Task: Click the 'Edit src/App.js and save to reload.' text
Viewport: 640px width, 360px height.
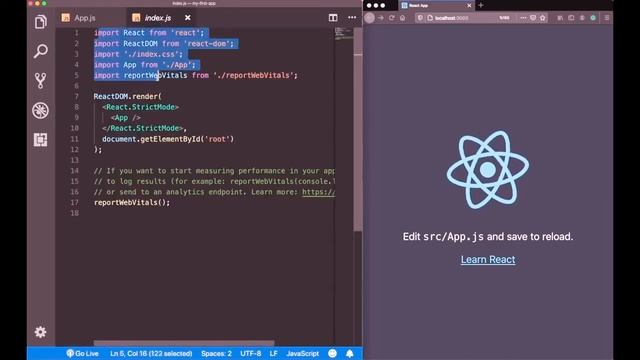Action: (488, 237)
